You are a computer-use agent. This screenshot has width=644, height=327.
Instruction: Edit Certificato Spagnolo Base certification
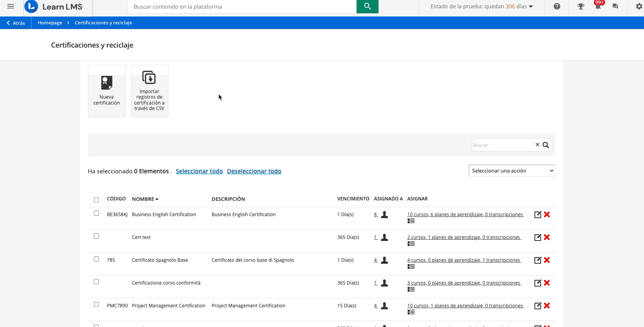[x=538, y=260]
